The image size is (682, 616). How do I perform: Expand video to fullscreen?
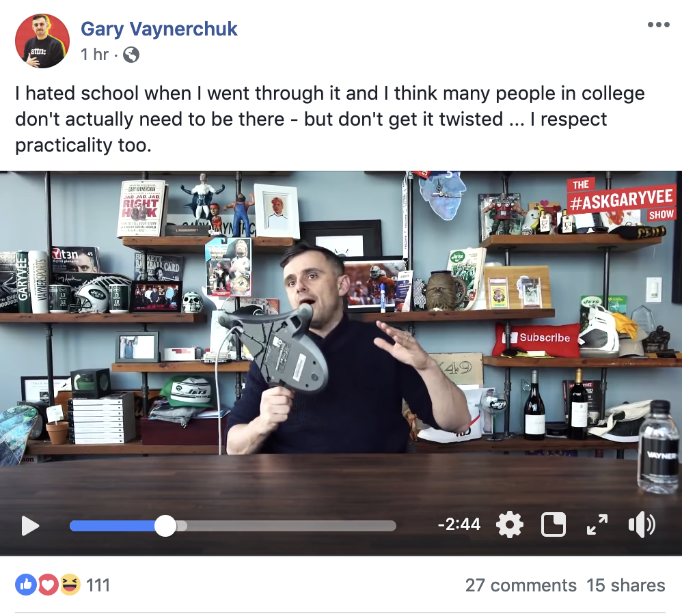(x=597, y=524)
